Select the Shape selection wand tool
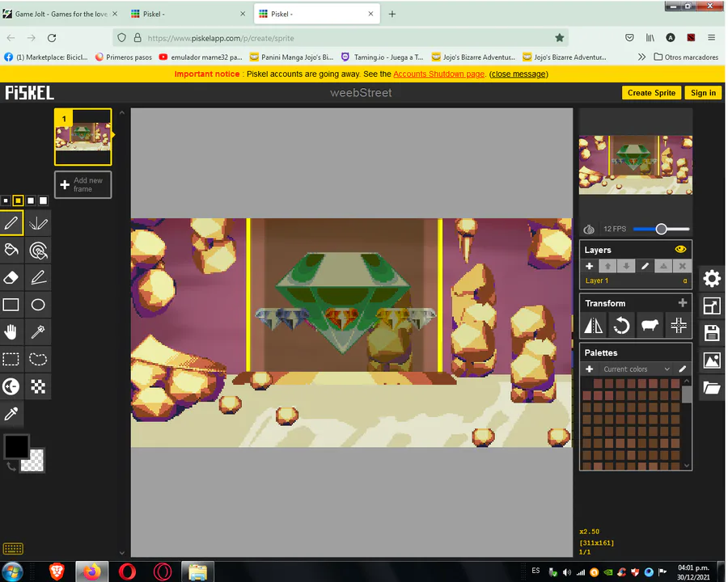728x582 pixels. coord(38,332)
